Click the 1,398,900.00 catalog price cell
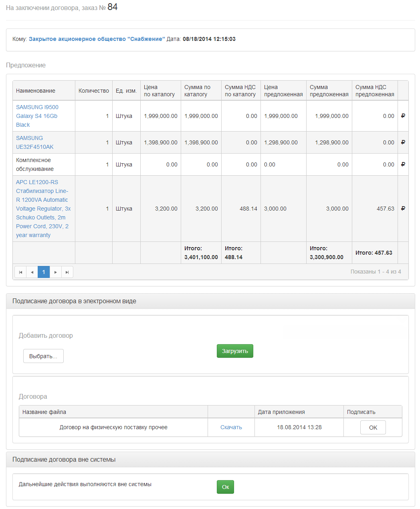This screenshot has height=509, width=420. 161,142
